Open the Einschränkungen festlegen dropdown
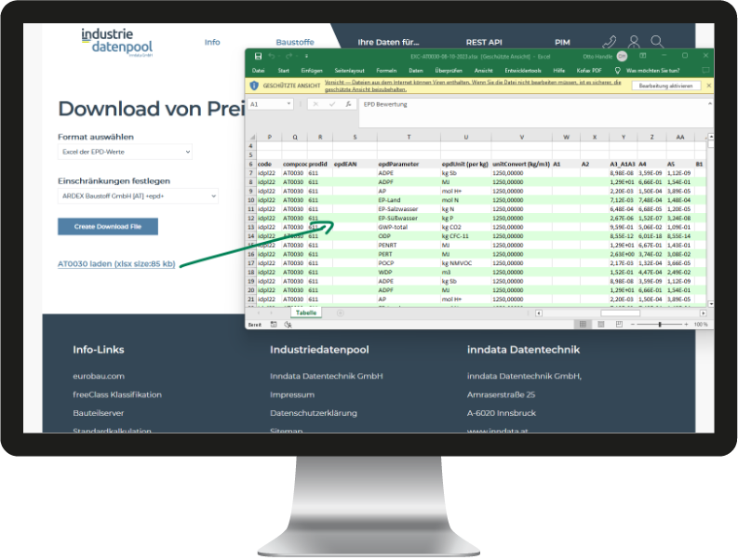 coord(139,195)
